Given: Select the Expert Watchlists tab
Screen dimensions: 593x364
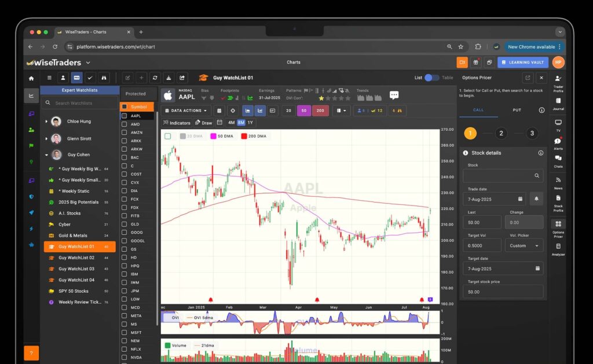Looking at the screenshot, I should pyautogui.click(x=80, y=90).
